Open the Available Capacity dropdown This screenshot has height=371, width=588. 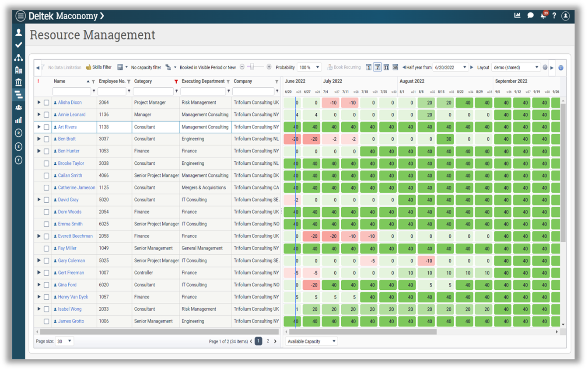(311, 341)
